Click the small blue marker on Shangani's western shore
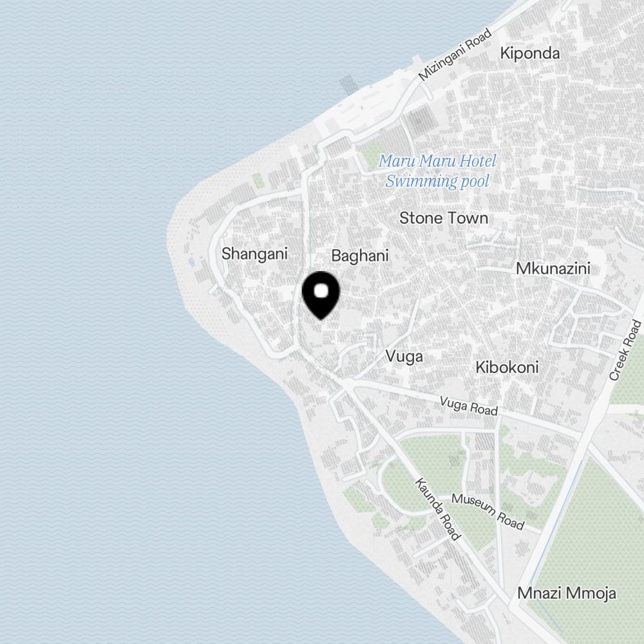 pos(191,261)
